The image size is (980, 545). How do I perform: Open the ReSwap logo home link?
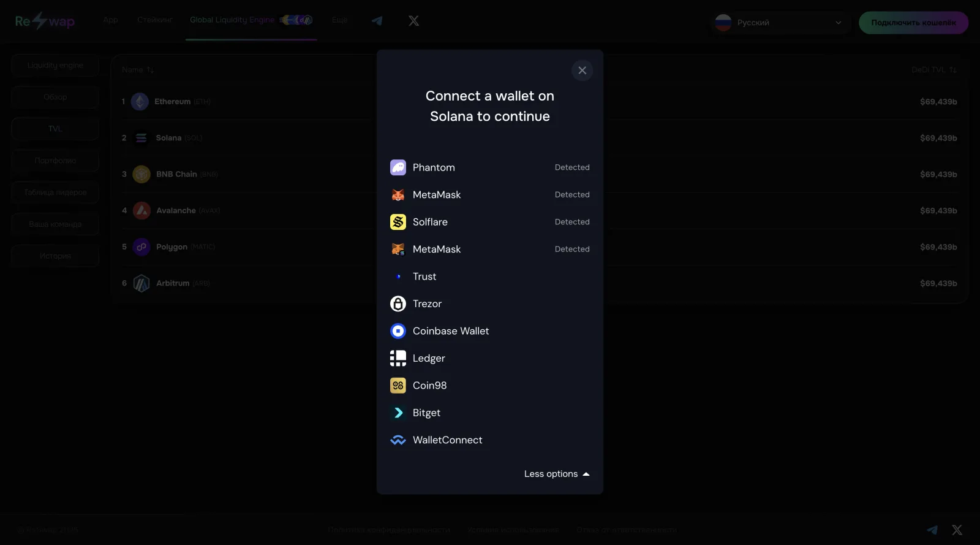point(45,21)
